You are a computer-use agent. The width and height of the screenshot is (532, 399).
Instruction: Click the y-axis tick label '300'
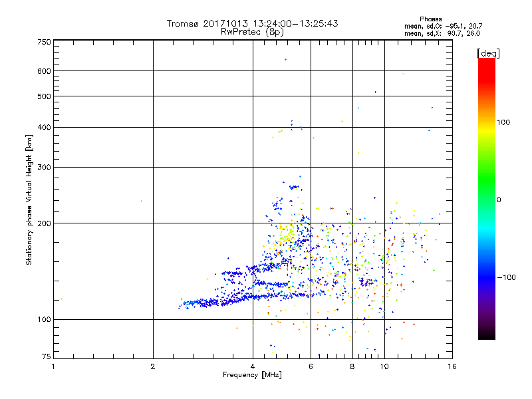click(44, 168)
